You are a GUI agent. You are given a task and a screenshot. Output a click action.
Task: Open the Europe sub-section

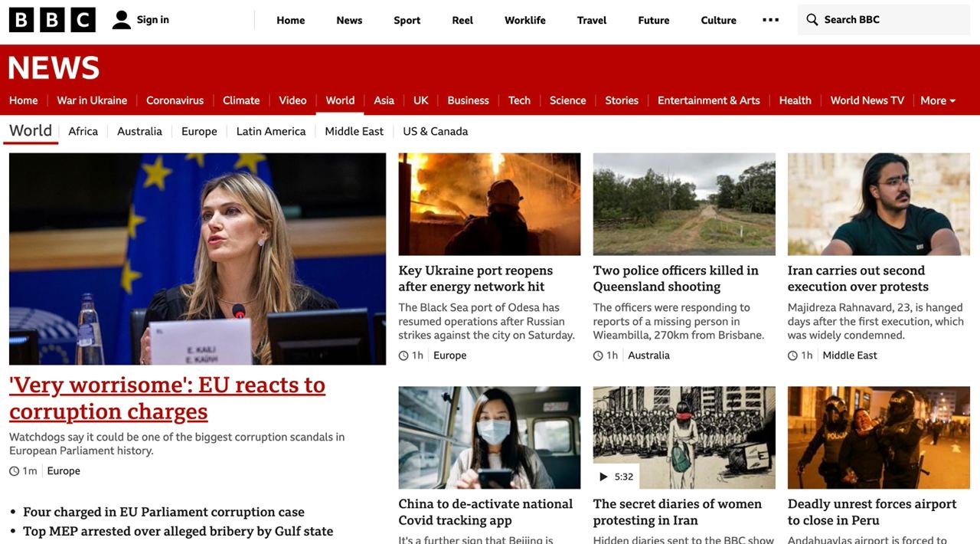click(199, 131)
